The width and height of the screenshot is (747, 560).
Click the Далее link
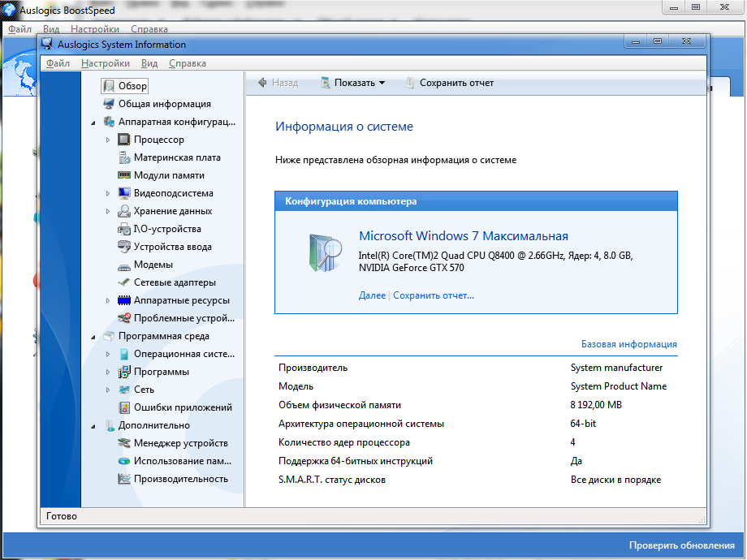pyautogui.click(x=372, y=295)
